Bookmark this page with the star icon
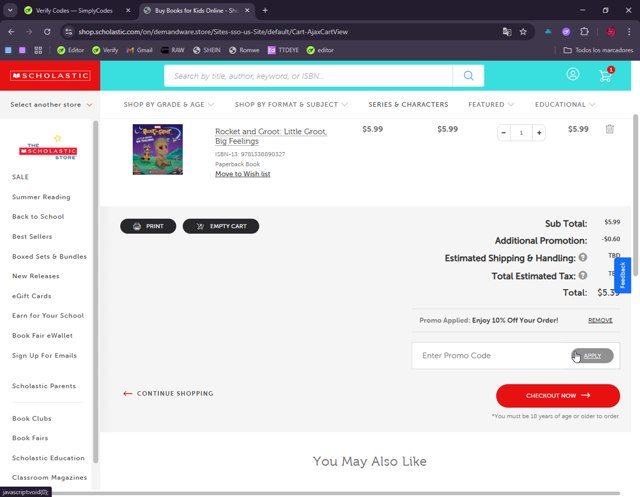Viewport: 640px width, 497px height. 523,32
